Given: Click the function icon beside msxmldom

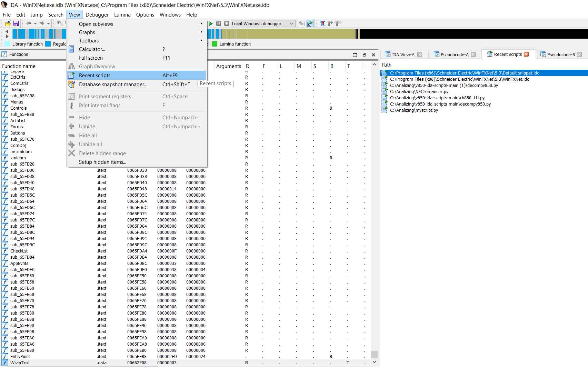Looking at the screenshot, I should coord(5,151).
